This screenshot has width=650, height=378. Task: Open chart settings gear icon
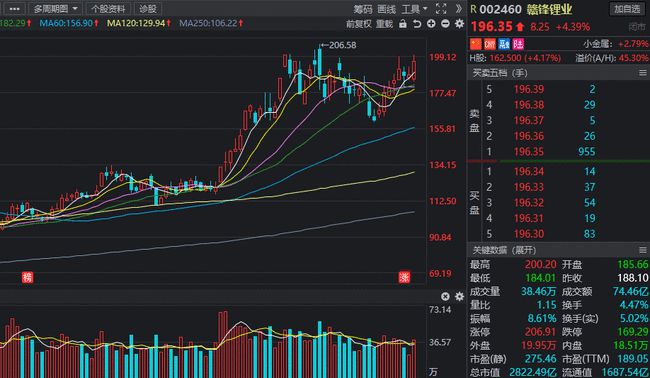pos(459,24)
